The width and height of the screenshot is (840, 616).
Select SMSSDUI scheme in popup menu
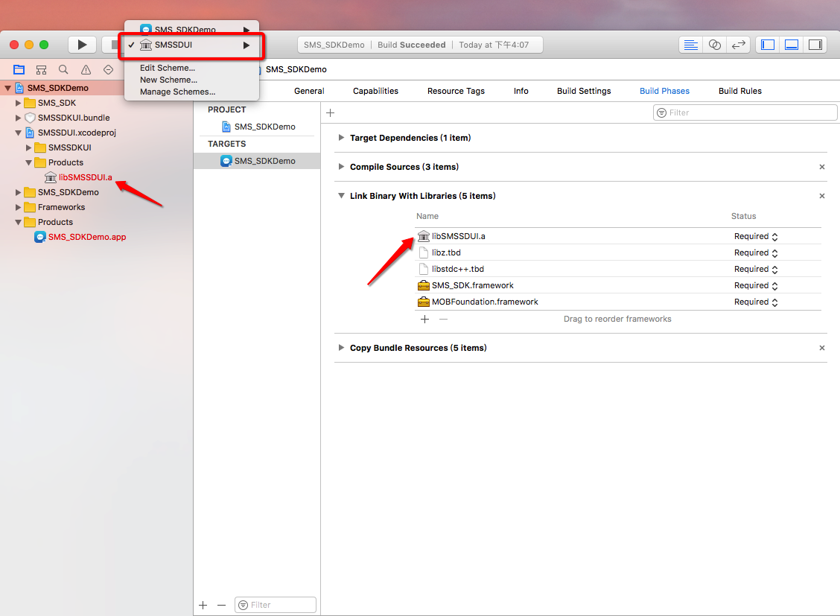click(x=192, y=45)
